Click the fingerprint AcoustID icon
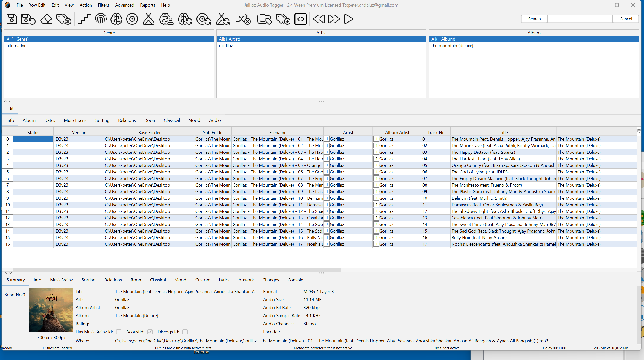Image resolution: width=644 pixels, height=360 pixels. tap(100, 19)
